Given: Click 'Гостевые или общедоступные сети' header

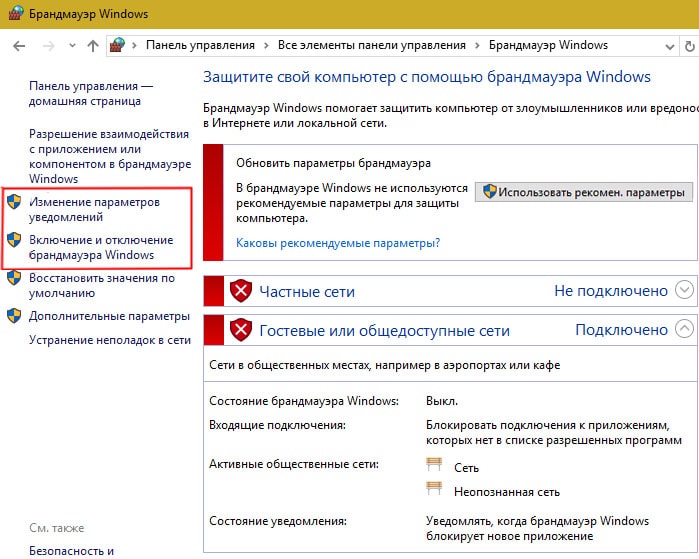Looking at the screenshot, I should coord(384,331).
